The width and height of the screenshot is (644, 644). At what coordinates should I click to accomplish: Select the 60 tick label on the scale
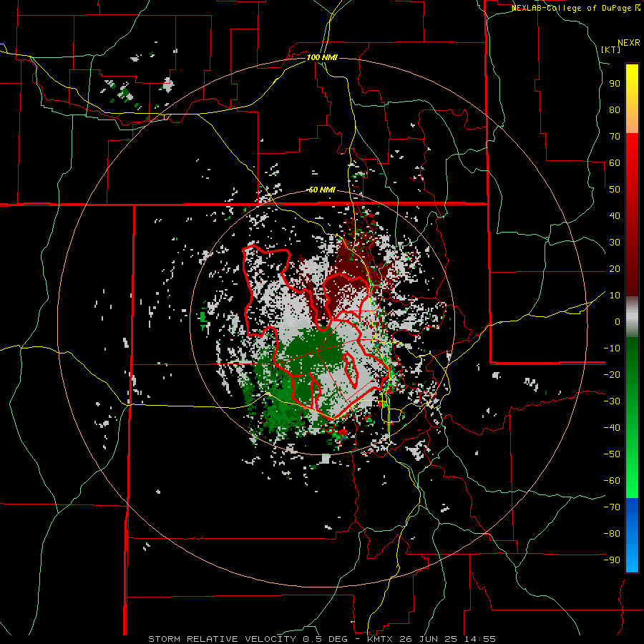615,163
